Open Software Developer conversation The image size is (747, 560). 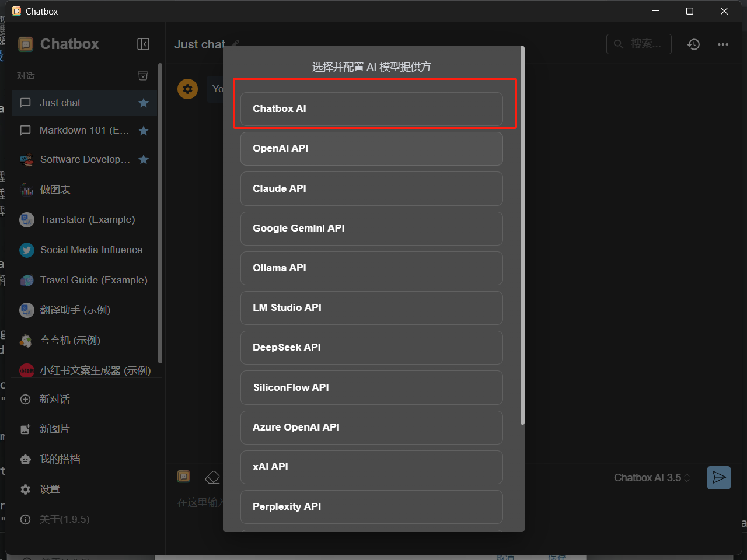85,159
